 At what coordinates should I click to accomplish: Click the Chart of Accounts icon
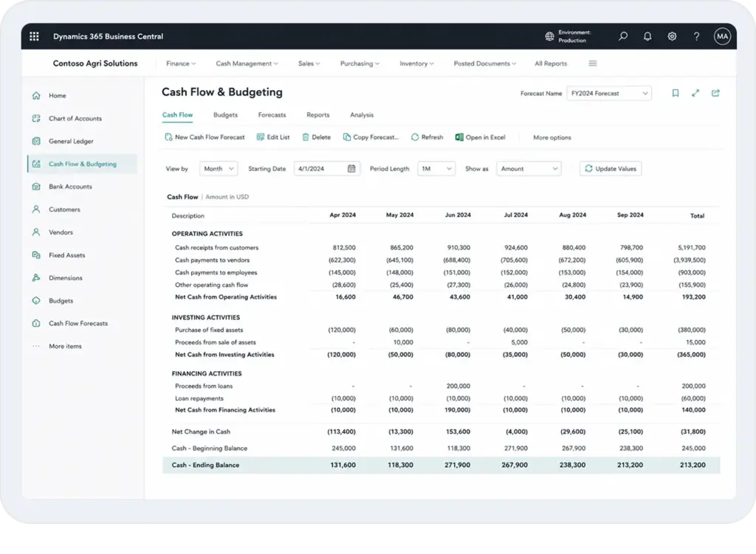click(x=36, y=118)
